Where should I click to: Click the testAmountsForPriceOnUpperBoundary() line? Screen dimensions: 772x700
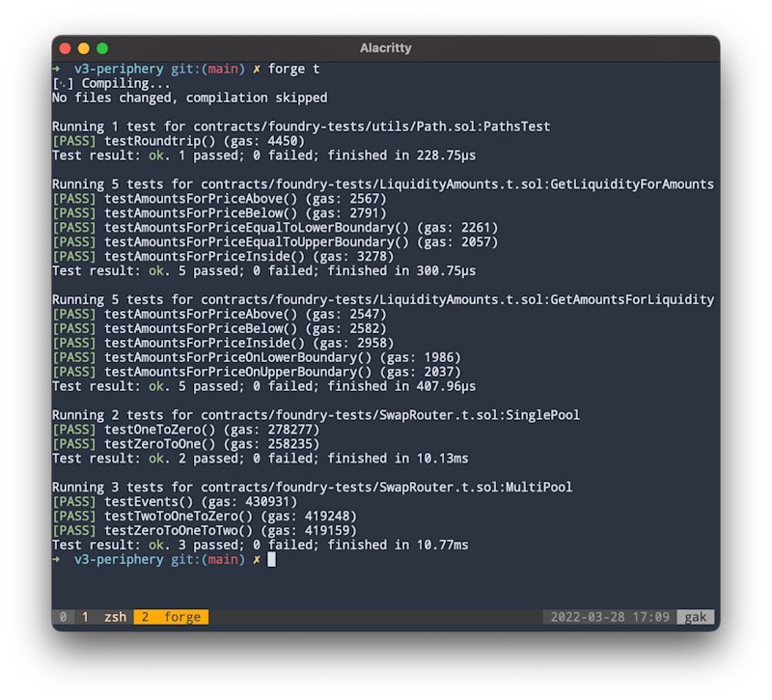tap(257, 372)
